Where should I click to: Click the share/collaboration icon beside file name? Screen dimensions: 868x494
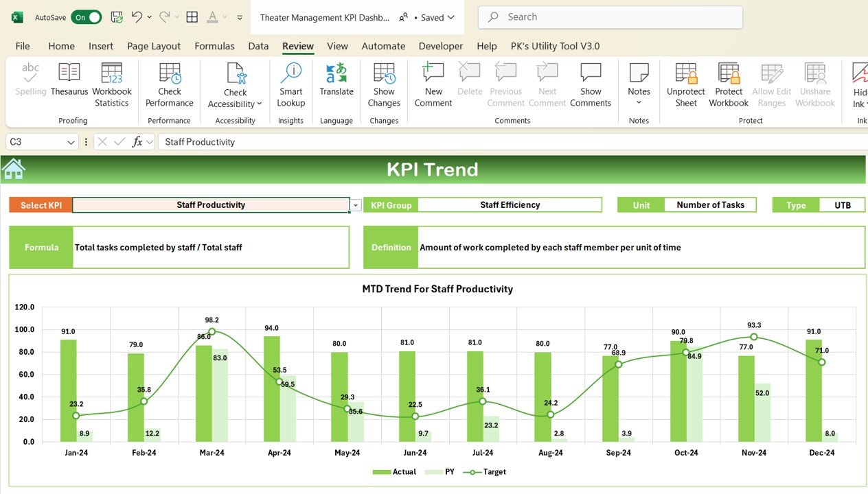click(x=404, y=17)
